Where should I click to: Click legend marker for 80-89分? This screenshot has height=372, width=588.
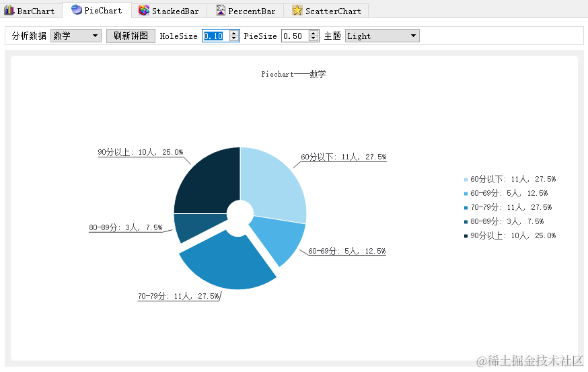(466, 222)
